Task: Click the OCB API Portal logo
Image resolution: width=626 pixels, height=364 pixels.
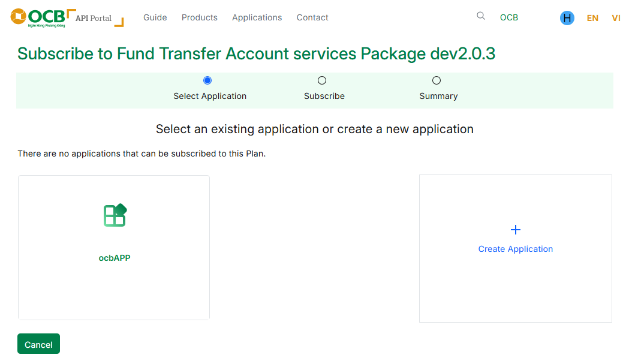Action: [67, 17]
